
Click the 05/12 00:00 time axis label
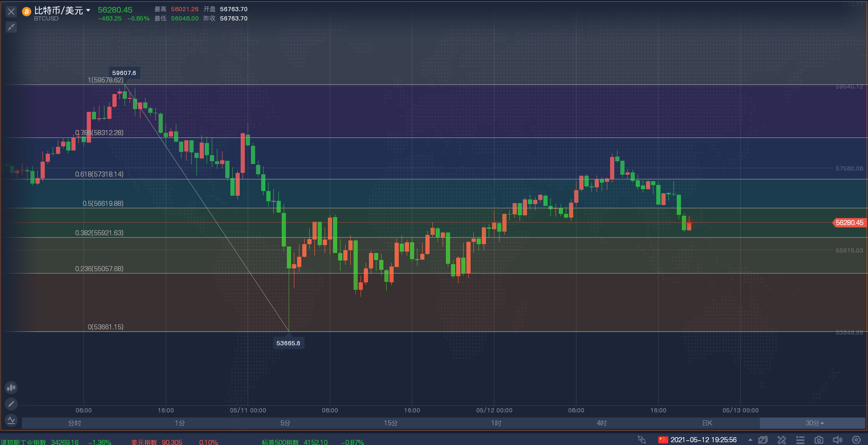[x=494, y=411]
